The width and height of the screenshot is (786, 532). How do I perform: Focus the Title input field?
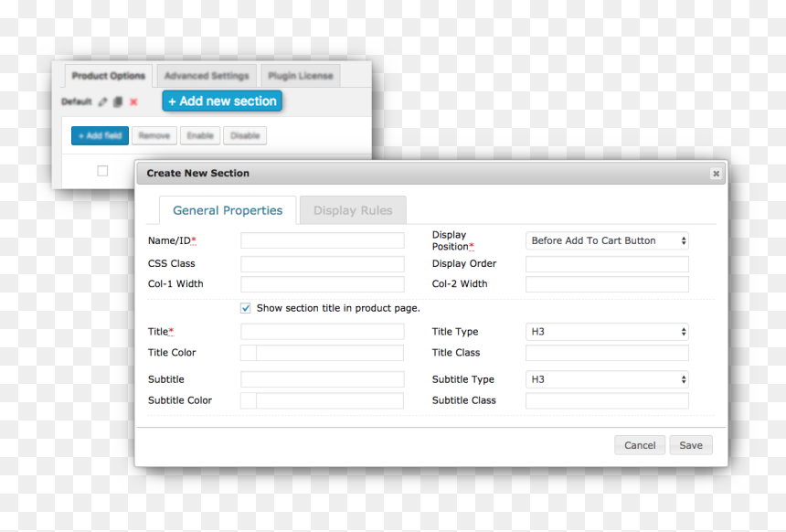(323, 332)
